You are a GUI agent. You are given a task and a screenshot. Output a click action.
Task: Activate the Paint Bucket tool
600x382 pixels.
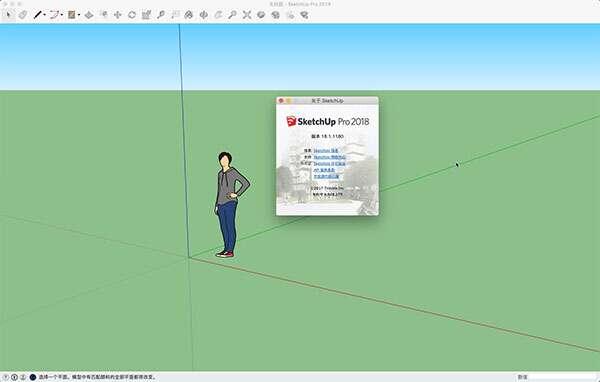click(x=189, y=15)
